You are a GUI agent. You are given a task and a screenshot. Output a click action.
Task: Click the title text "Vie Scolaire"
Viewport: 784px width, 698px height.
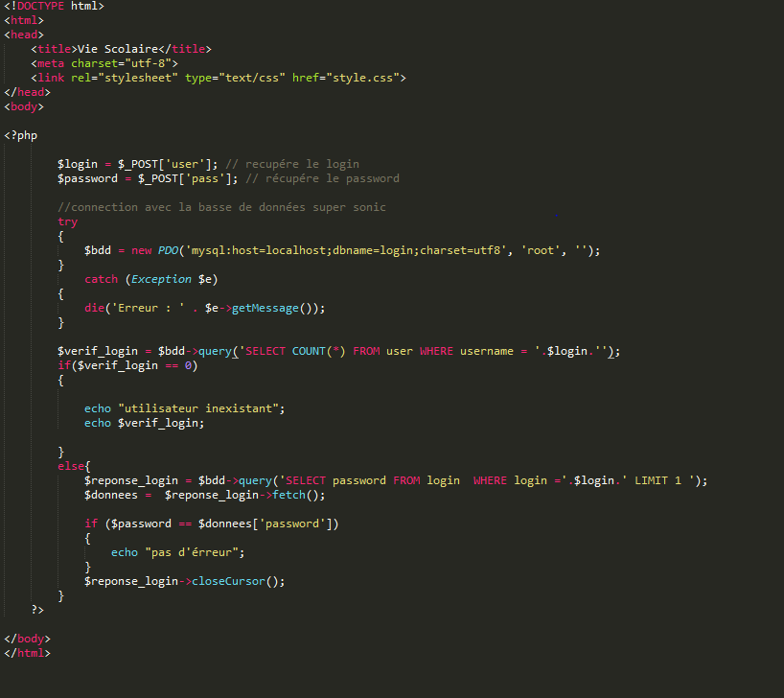click(x=118, y=49)
